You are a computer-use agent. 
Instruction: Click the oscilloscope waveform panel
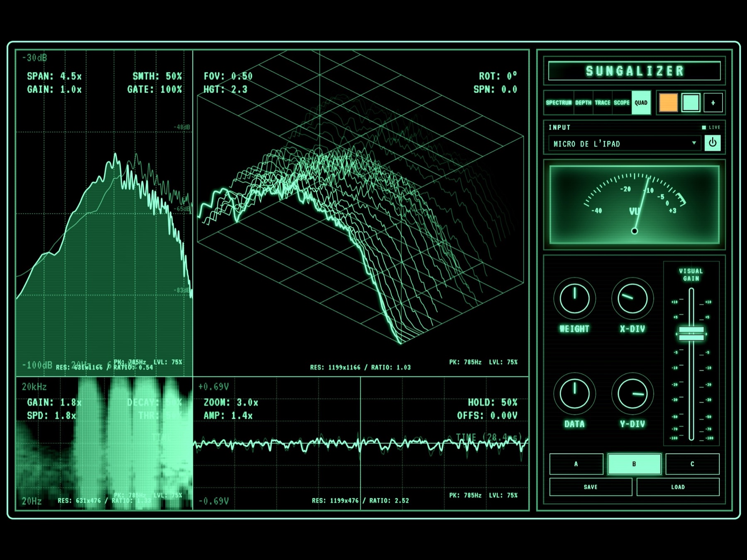point(361,443)
